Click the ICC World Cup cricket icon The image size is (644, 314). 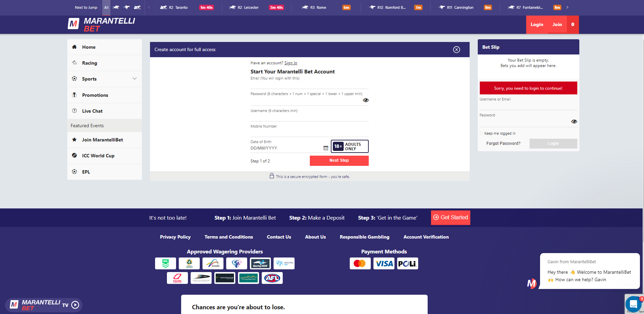(74, 155)
